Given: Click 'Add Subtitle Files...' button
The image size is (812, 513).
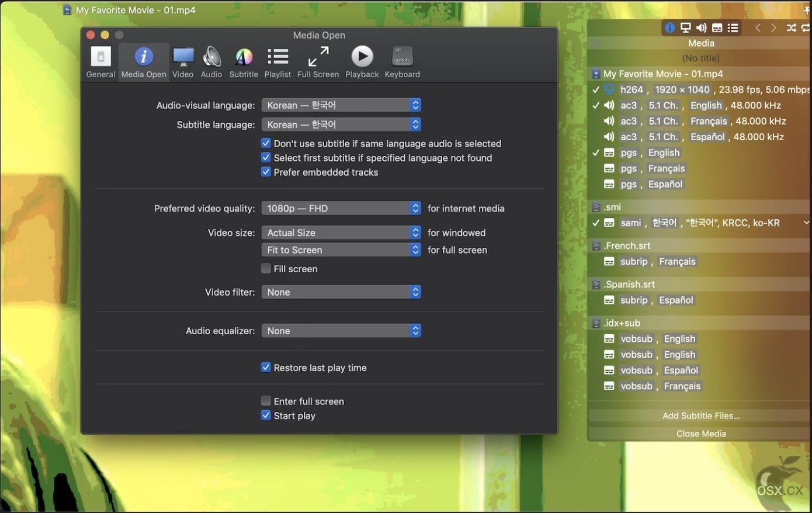Looking at the screenshot, I should pyautogui.click(x=700, y=416).
